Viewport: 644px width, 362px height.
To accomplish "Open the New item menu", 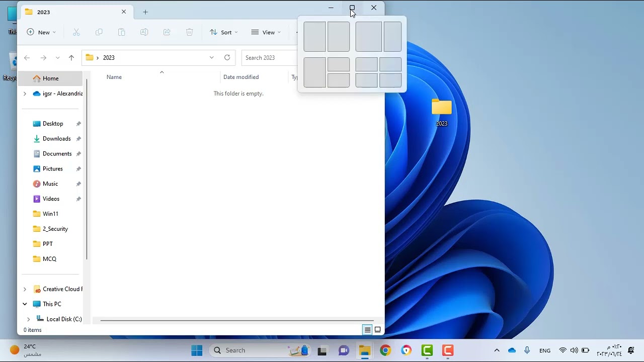I will coord(41,32).
